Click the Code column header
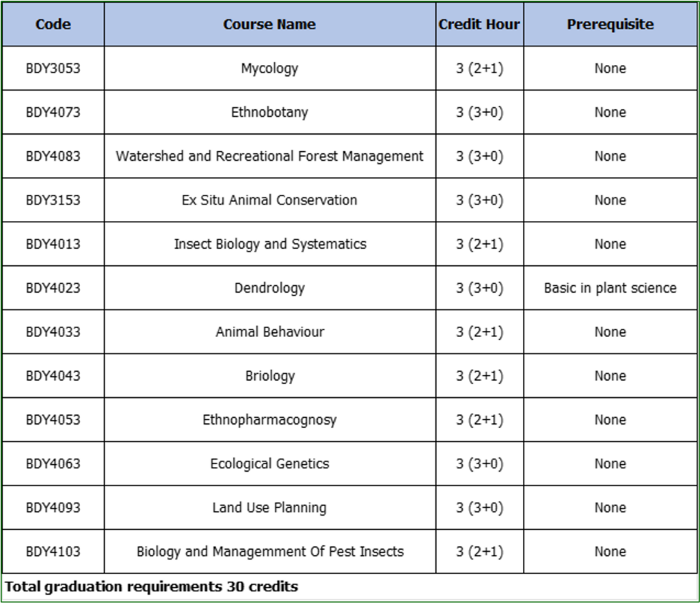Screen dimensions: 700x603 tap(53, 25)
